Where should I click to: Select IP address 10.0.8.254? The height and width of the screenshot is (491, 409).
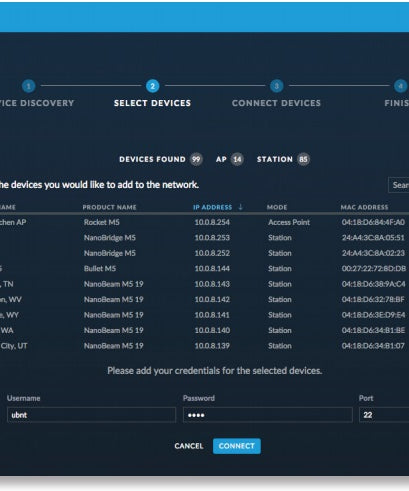click(x=212, y=222)
